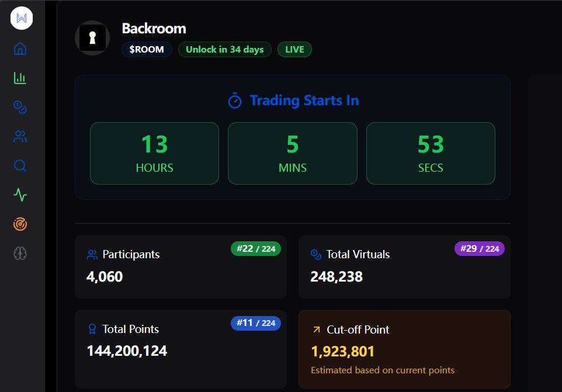
Task: Click the 13 HOURS countdown box
Action: pos(154,154)
